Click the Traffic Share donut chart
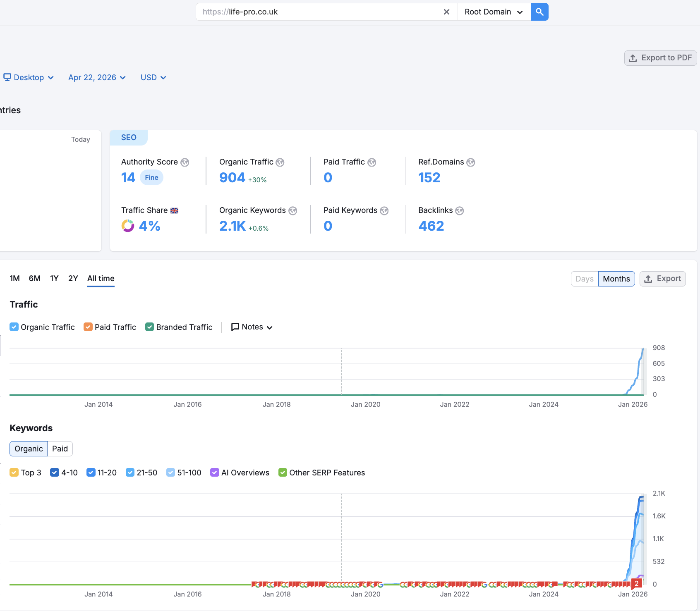 pyautogui.click(x=127, y=226)
